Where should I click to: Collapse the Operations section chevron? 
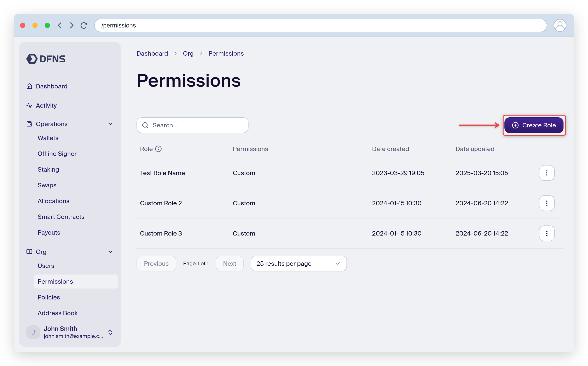point(110,124)
